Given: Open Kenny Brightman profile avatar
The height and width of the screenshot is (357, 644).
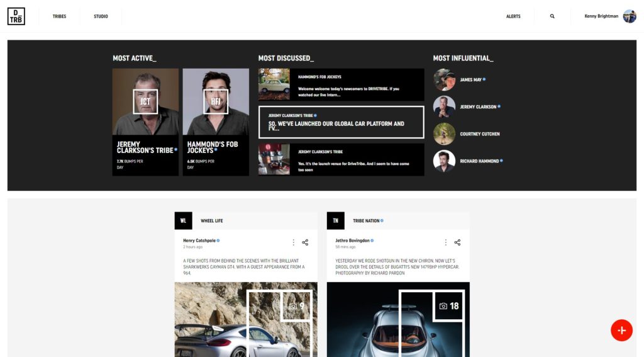Looking at the screenshot, I should click(629, 16).
